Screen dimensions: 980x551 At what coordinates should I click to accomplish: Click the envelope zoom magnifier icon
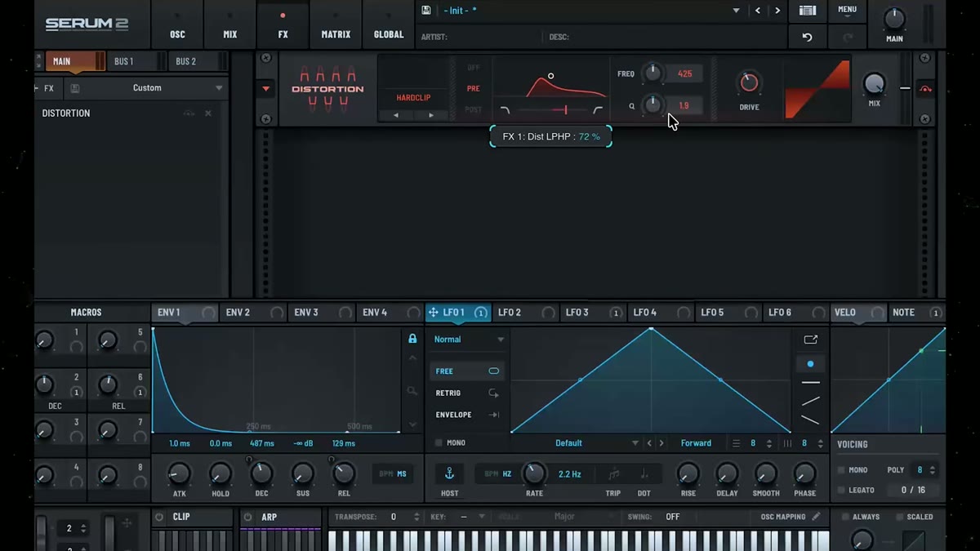click(x=412, y=392)
